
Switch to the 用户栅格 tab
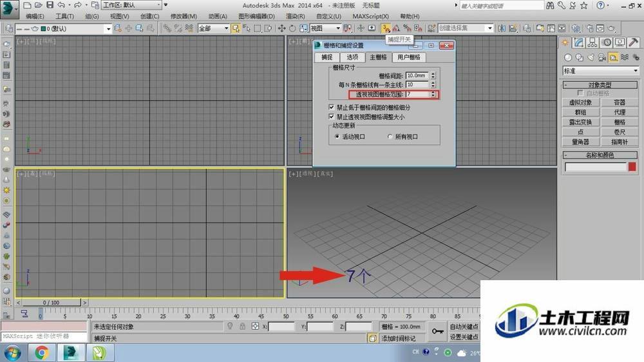point(409,57)
